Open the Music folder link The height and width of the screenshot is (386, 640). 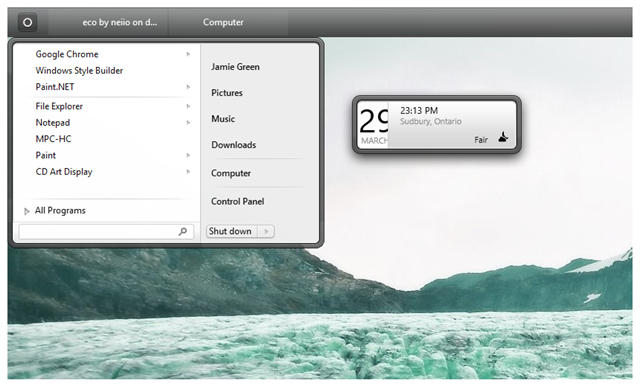click(223, 119)
